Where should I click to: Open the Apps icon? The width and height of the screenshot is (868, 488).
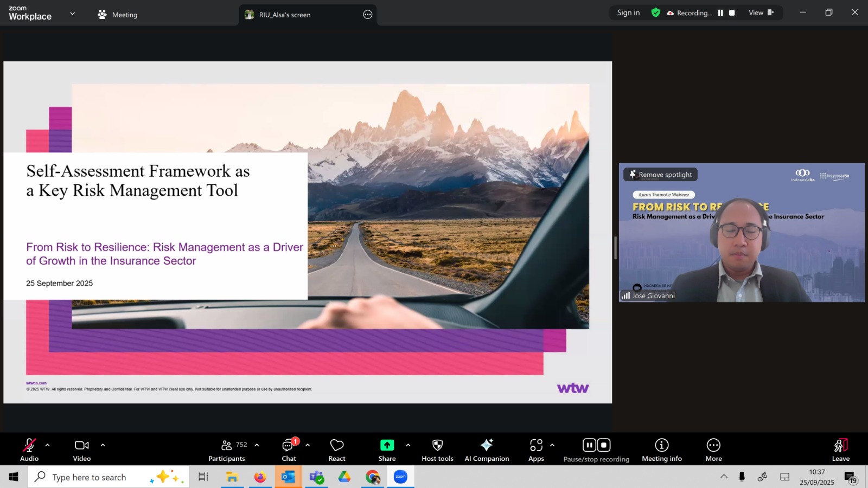536,450
